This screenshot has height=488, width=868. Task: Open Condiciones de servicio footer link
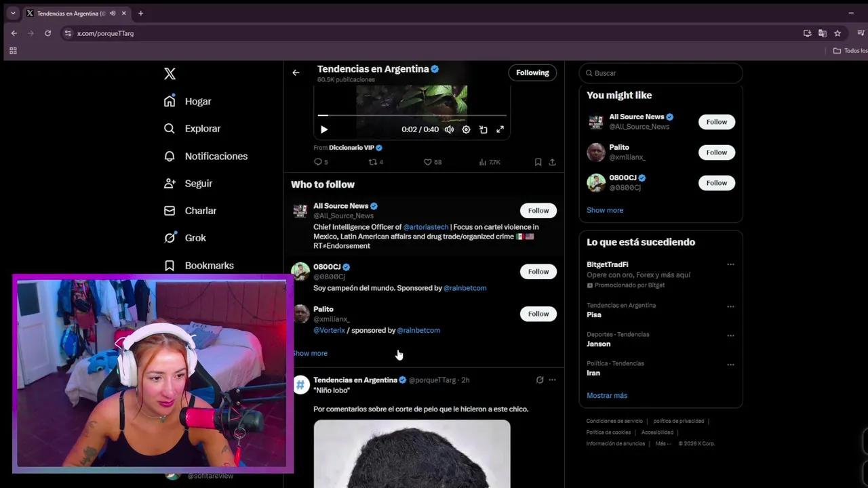(614, 421)
